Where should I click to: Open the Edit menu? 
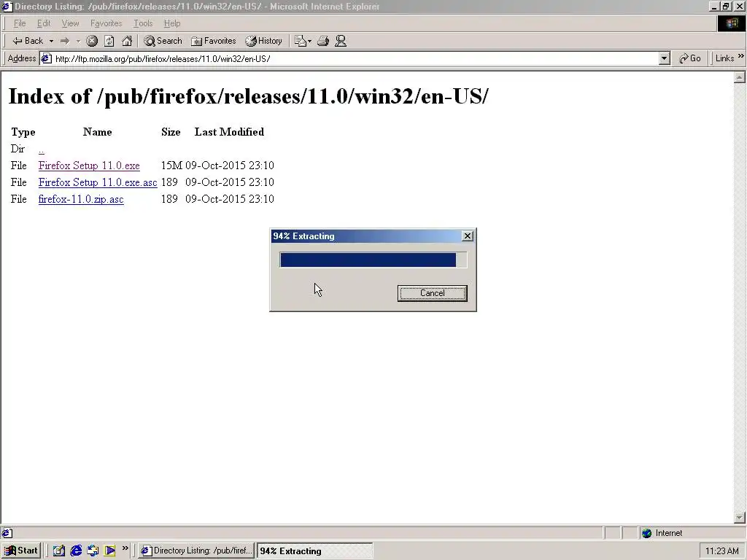click(43, 23)
